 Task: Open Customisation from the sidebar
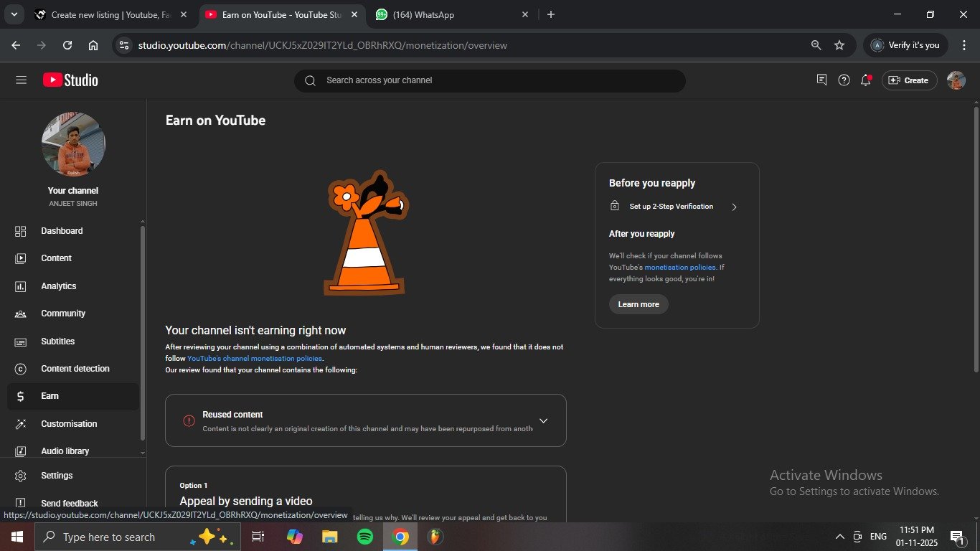[x=69, y=424]
